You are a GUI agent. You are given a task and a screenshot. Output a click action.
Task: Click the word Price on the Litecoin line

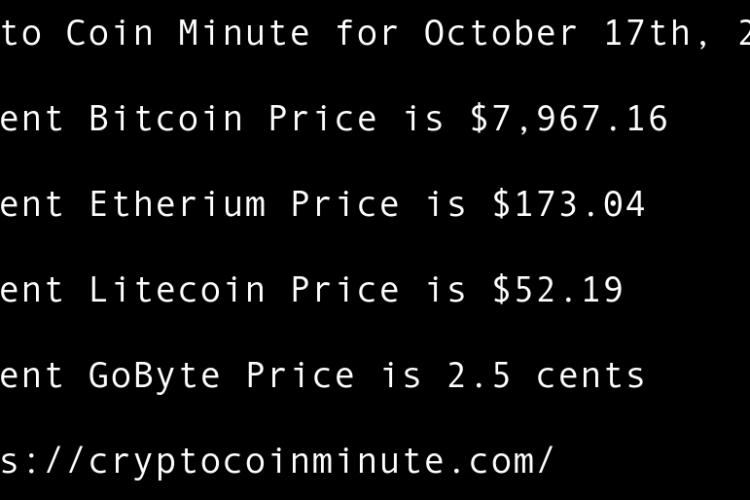click(x=345, y=290)
